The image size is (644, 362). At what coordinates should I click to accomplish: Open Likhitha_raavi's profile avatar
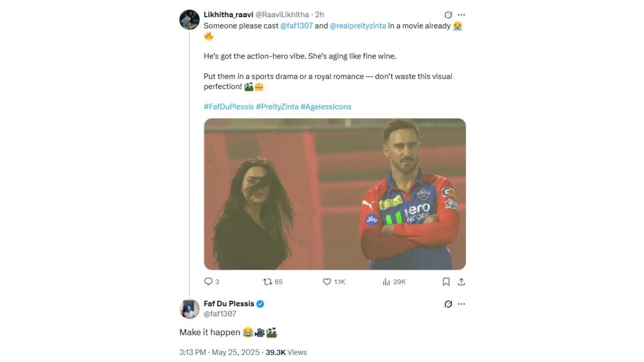coord(189,20)
